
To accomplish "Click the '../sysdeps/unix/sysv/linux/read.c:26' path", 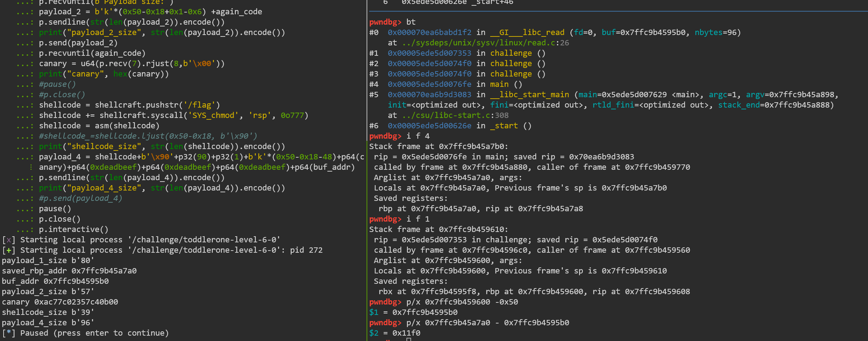I will pyautogui.click(x=485, y=43).
